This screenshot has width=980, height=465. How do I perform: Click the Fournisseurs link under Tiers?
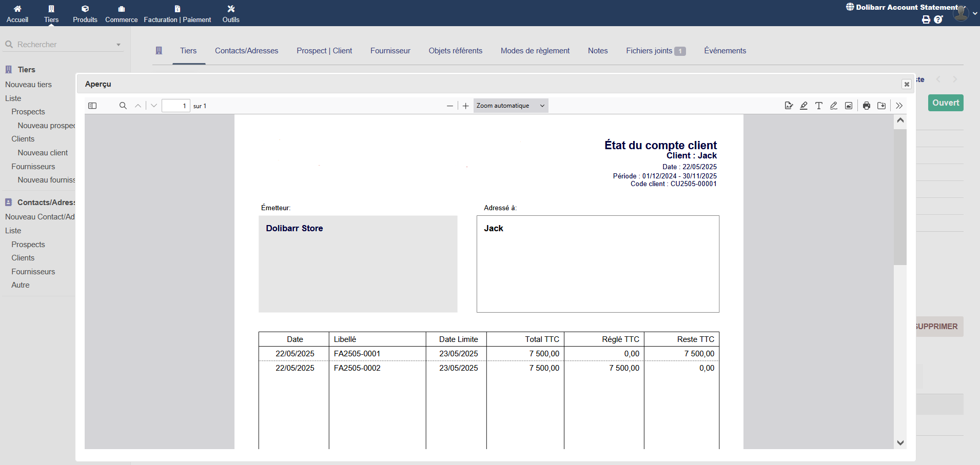33,167
